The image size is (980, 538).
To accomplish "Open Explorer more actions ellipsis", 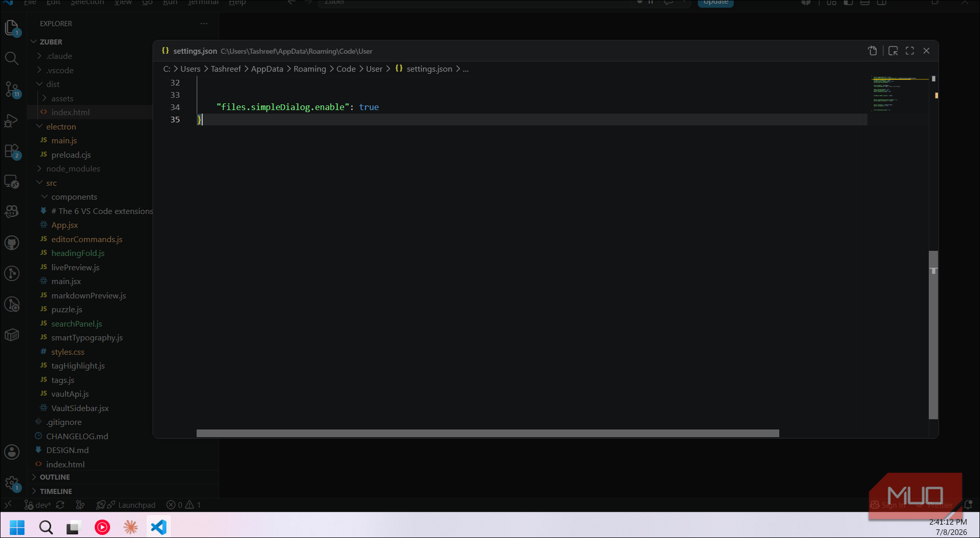I will (x=204, y=24).
